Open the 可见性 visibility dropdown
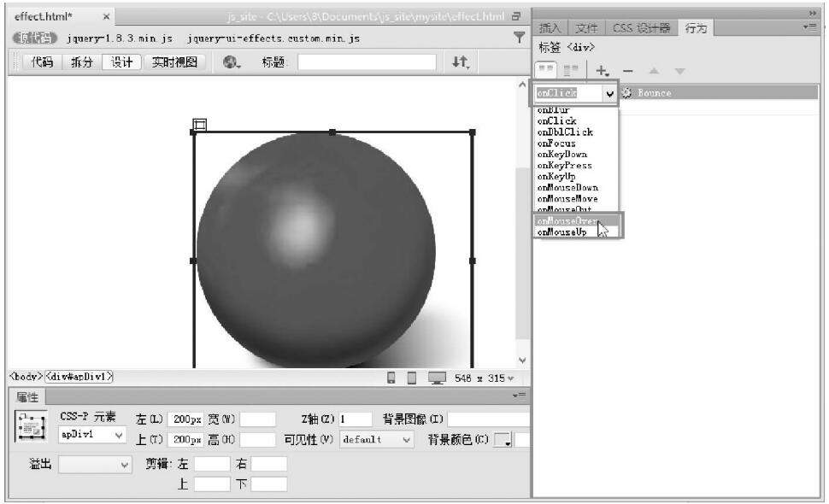 pyautogui.click(x=377, y=439)
